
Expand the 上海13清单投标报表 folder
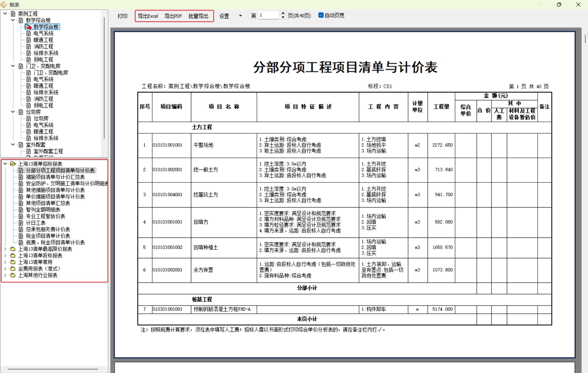point(5,255)
